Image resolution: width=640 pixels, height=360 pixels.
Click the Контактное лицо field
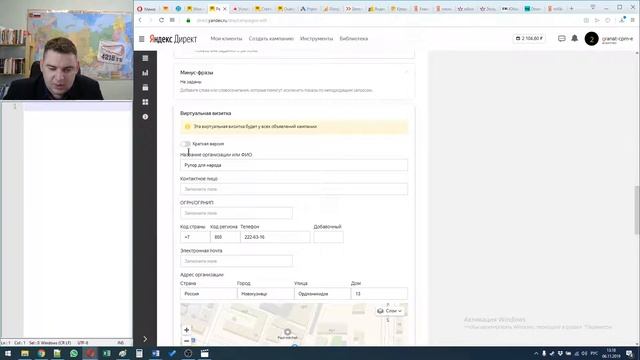(x=294, y=189)
